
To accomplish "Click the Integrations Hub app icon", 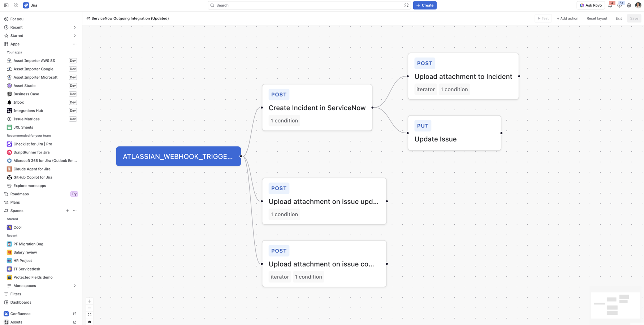I will click(9, 110).
